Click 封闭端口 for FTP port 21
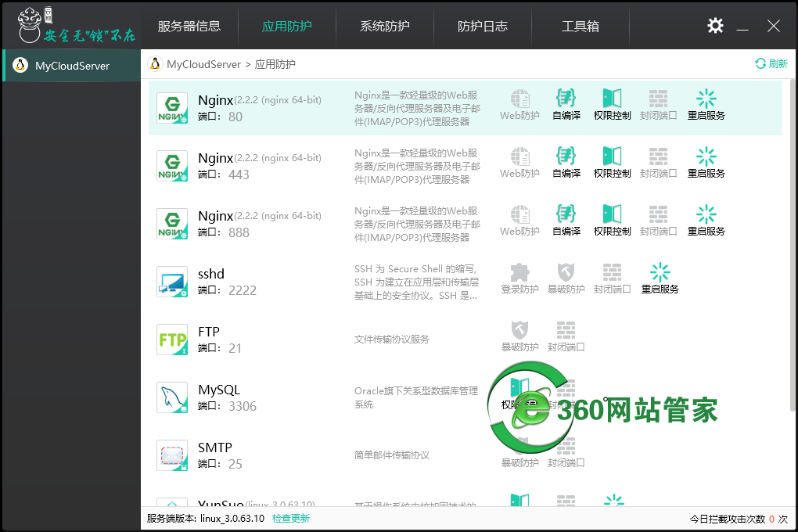The height and width of the screenshot is (532, 798). click(x=566, y=337)
